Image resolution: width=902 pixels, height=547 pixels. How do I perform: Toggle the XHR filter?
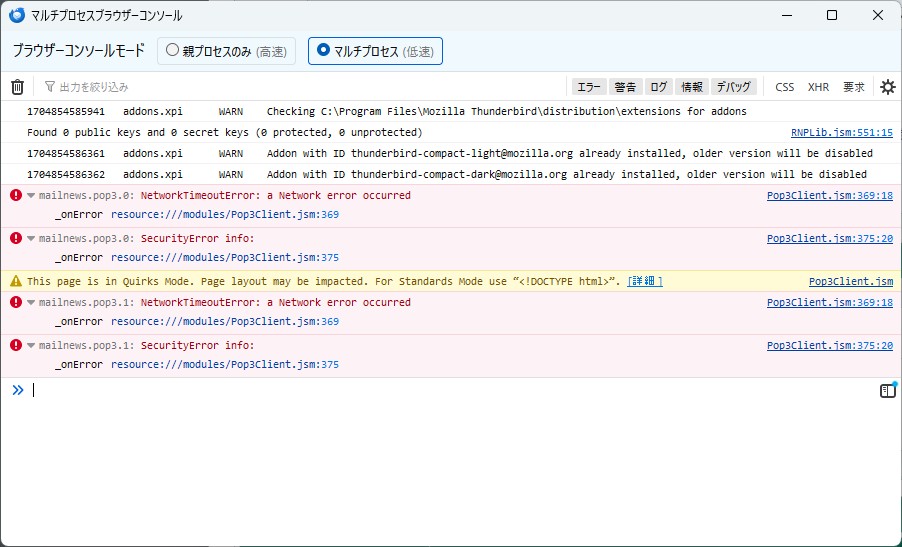pyautogui.click(x=818, y=87)
